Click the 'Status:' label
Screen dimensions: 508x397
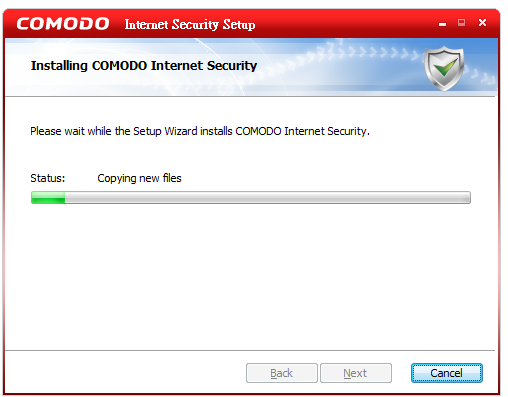pos(48,178)
